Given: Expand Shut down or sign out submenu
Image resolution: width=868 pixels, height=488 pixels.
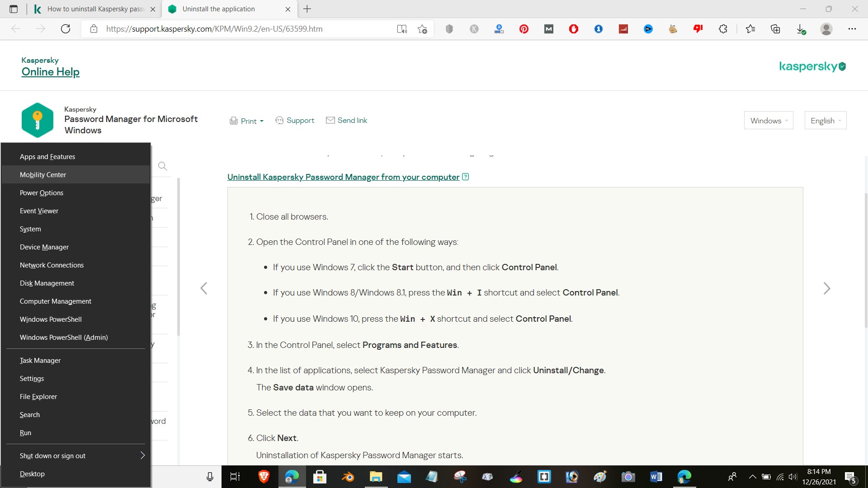Looking at the screenshot, I should 76,455.
